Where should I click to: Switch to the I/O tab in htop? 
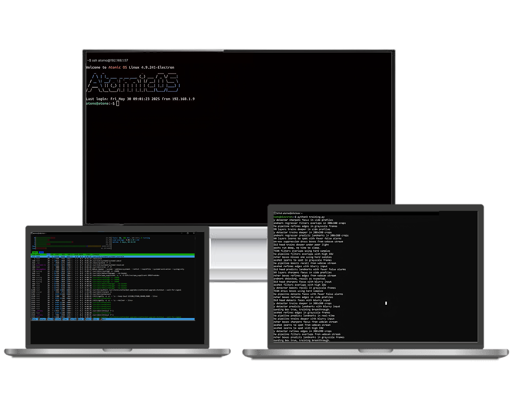coord(41,252)
